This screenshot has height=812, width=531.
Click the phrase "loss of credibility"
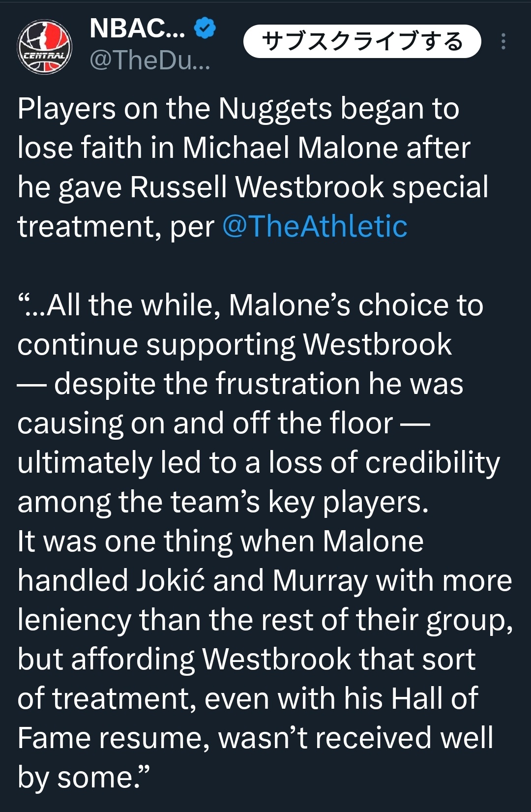384,462
